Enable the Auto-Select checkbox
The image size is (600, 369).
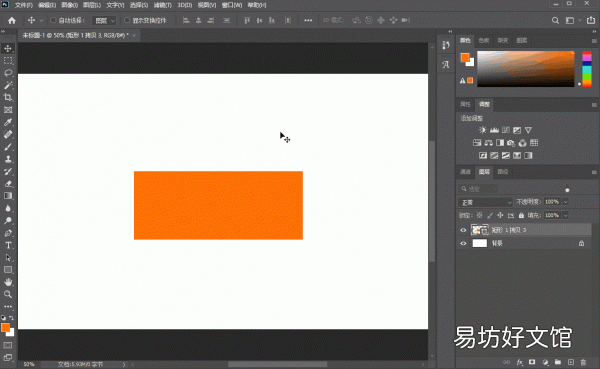click(x=53, y=20)
